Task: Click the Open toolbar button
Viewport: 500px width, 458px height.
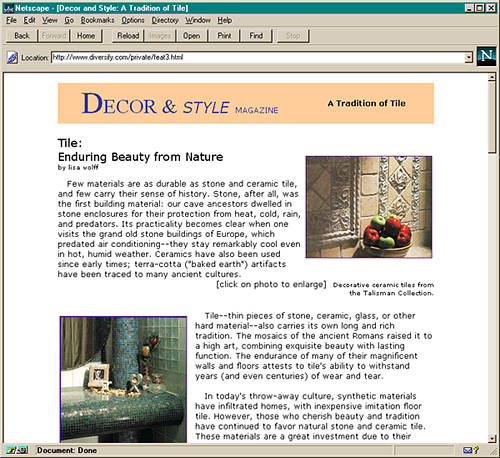Action: pyautogui.click(x=192, y=36)
